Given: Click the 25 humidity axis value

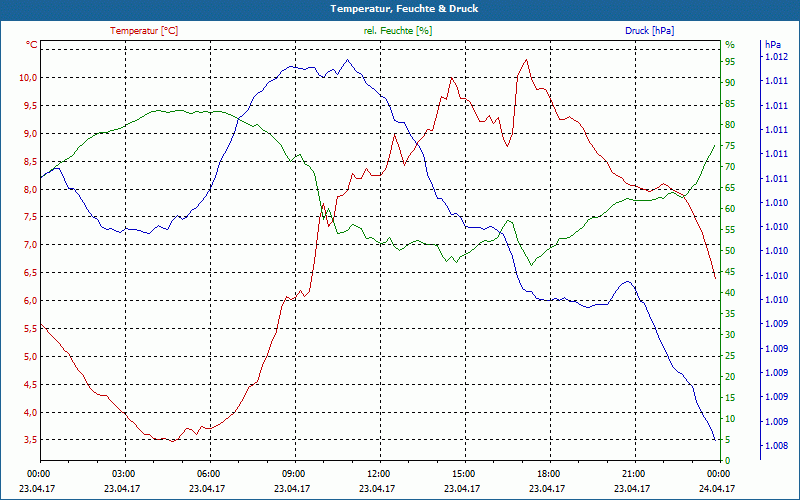Looking at the screenshot, I should (730, 356).
